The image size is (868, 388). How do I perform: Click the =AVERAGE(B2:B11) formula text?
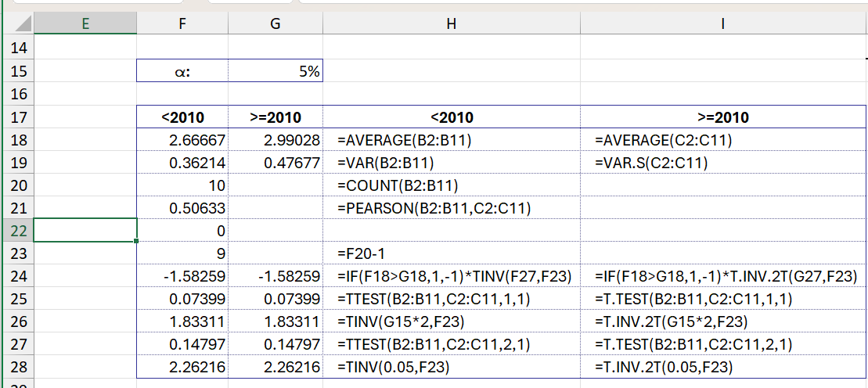404,141
